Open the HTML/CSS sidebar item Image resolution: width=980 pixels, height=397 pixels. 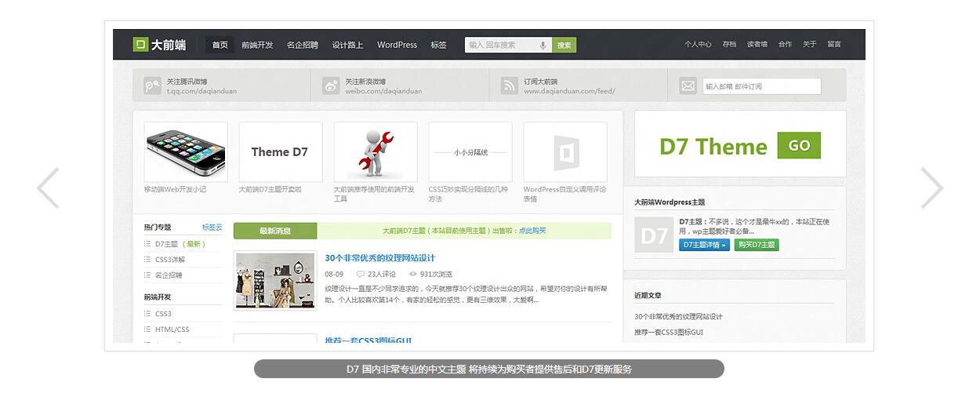click(172, 330)
